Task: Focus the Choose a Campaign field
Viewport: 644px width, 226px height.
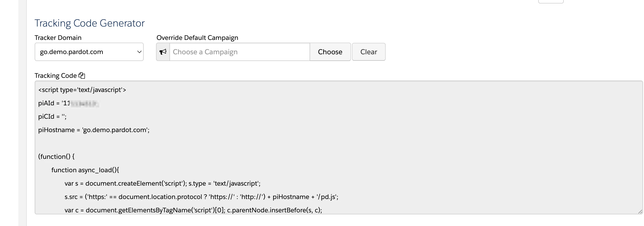Action: coord(240,52)
